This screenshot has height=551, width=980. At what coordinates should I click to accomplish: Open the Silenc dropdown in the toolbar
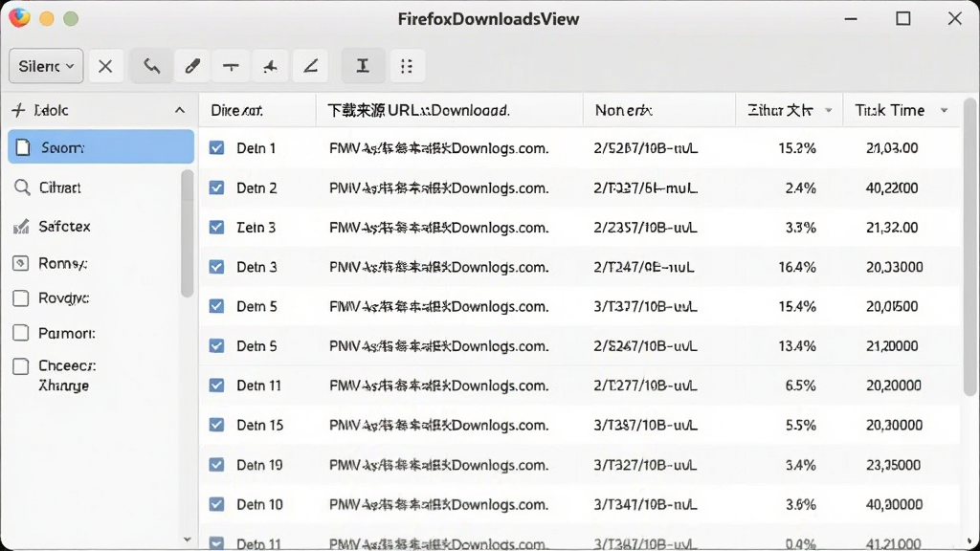pos(46,66)
